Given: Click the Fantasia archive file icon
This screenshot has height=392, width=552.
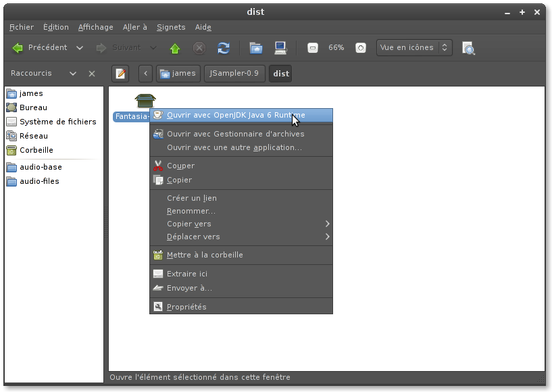Looking at the screenshot, I should coord(145,101).
